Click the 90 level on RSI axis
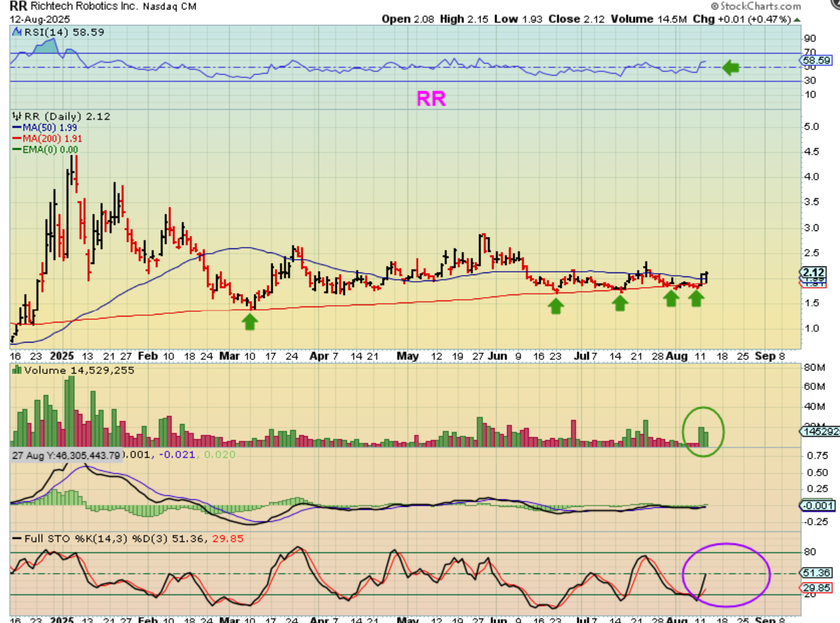This screenshot has width=840, height=623. tap(810, 39)
